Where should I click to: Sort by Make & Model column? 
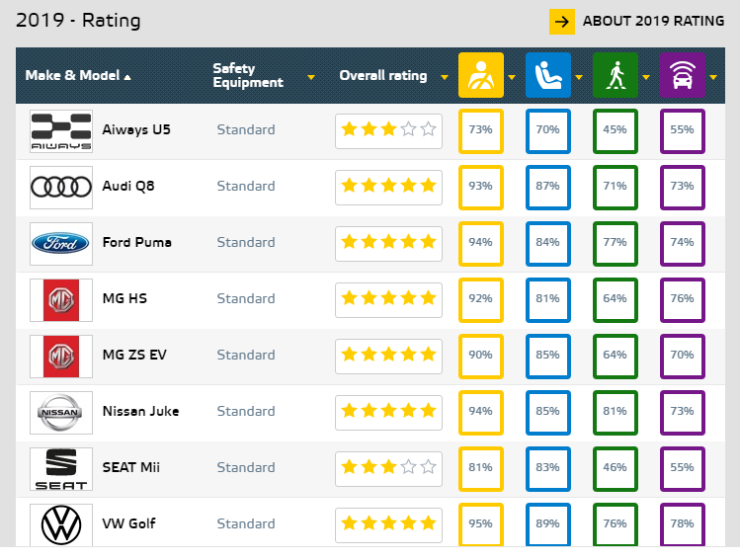pyautogui.click(x=78, y=75)
